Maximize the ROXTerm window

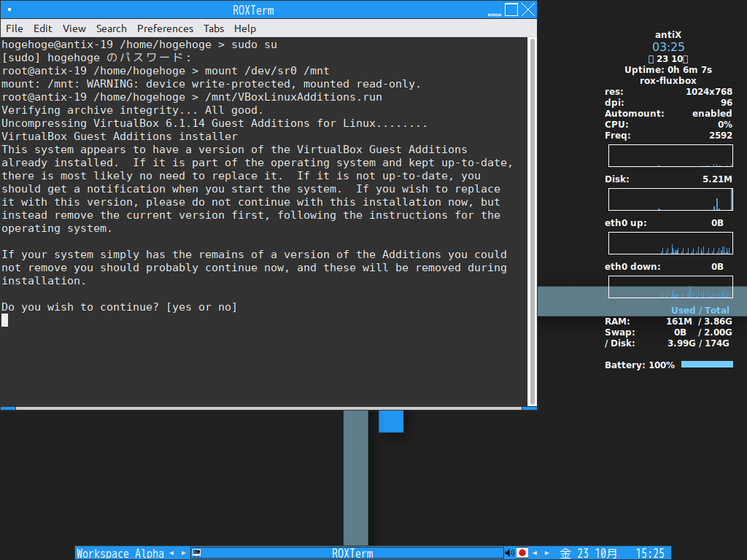tap(511, 9)
